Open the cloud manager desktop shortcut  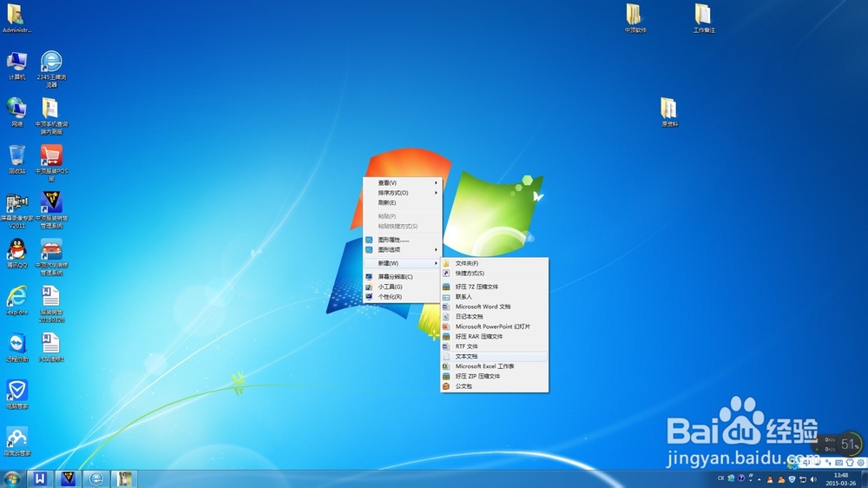(x=17, y=441)
